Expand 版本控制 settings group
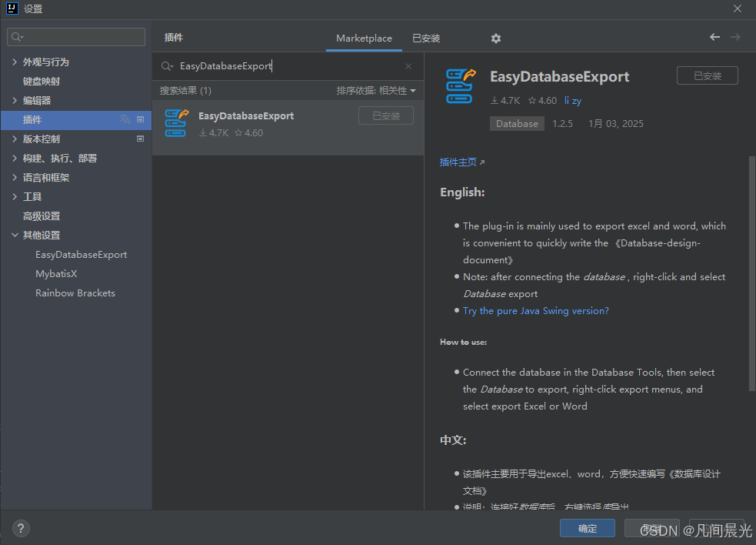The height and width of the screenshot is (545, 756). [15, 139]
